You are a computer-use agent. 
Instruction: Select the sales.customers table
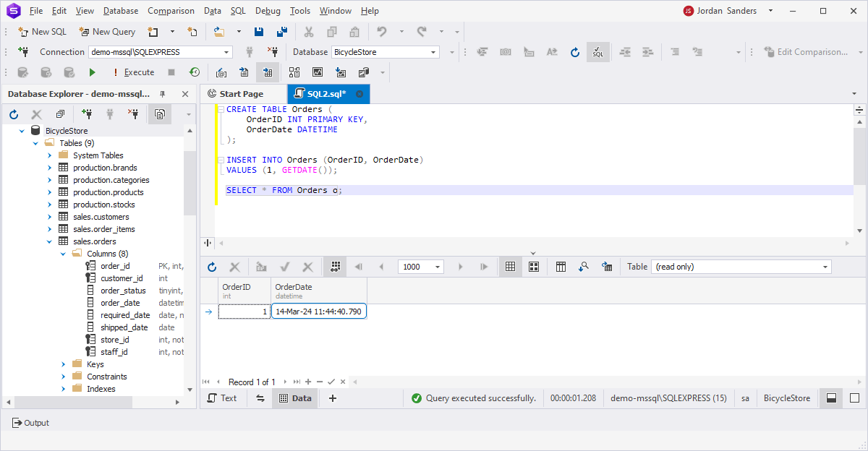[x=101, y=217]
